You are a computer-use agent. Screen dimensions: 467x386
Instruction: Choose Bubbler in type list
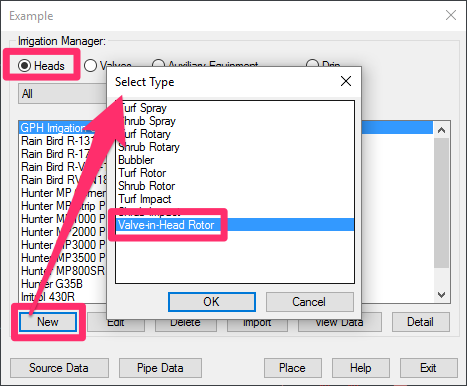point(235,160)
